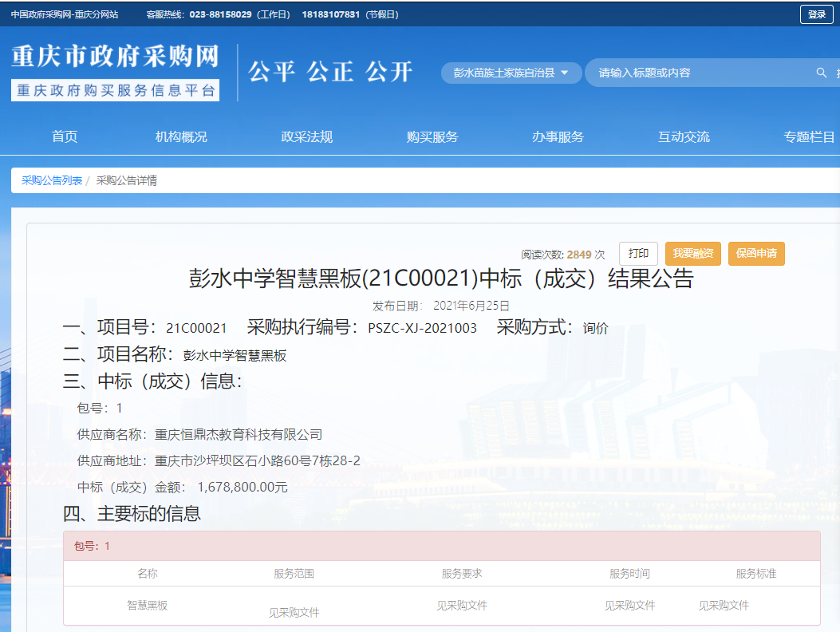840x632 pixels.
Task: Click the search magnifier icon
Action: [821, 73]
